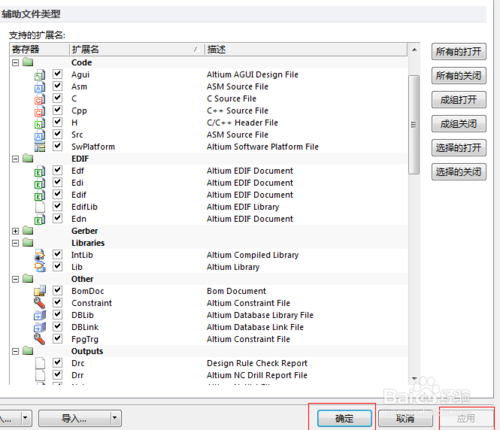Screen dimensions: 500x430
Task: Open the 导入 button dropdown arrow
Action: point(115,418)
